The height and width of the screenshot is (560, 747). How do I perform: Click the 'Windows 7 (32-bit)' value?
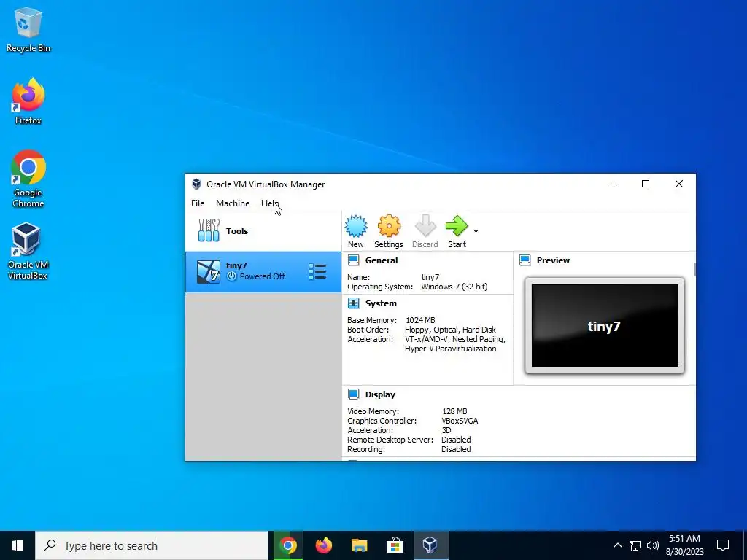454,287
